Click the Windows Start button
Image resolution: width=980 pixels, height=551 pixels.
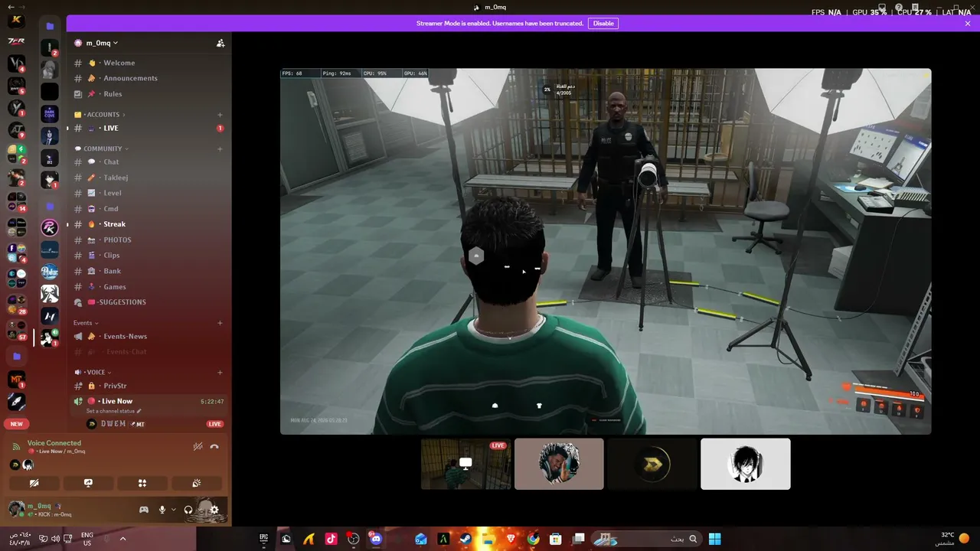pos(714,539)
